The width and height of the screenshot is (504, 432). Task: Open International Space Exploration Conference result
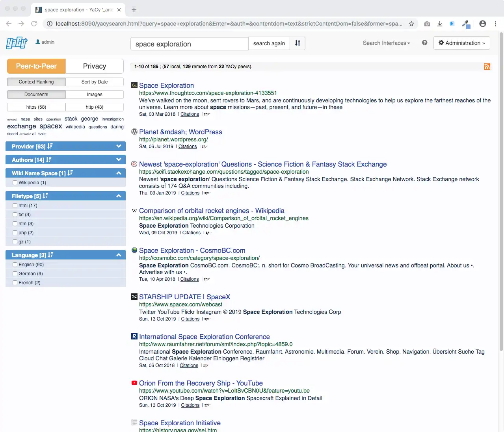tap(205, 337)
